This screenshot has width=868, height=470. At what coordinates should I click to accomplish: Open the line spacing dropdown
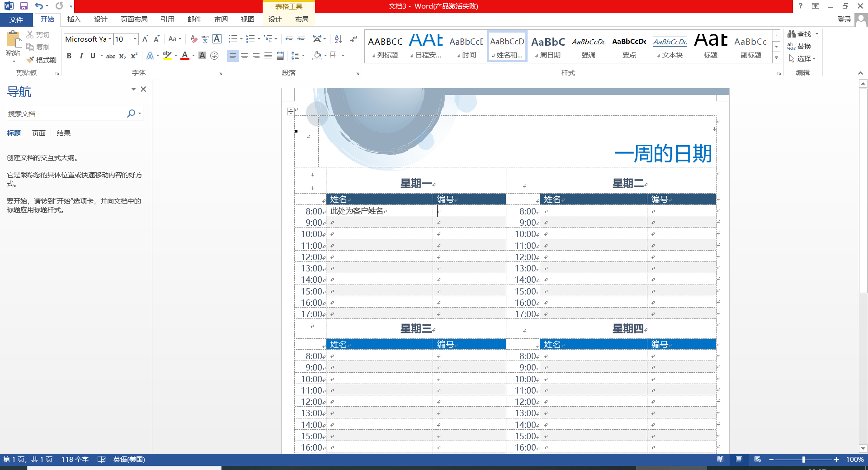[298, 56]
